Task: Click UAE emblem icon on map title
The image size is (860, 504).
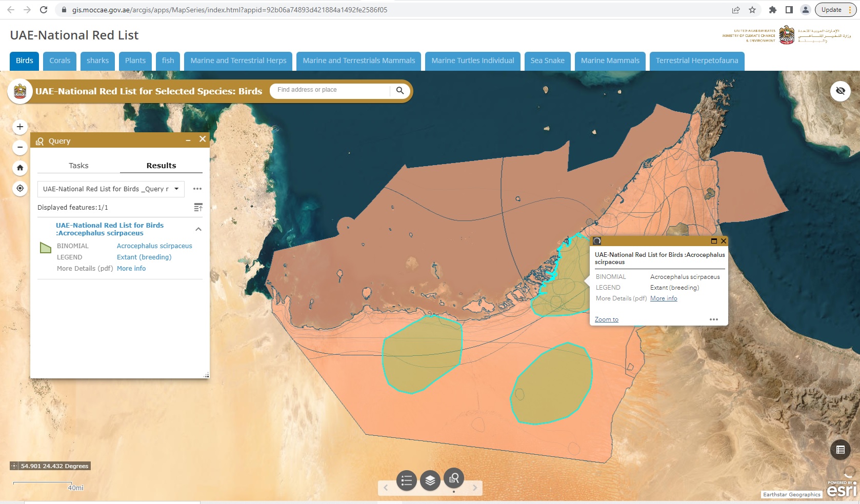Action: 20,92
